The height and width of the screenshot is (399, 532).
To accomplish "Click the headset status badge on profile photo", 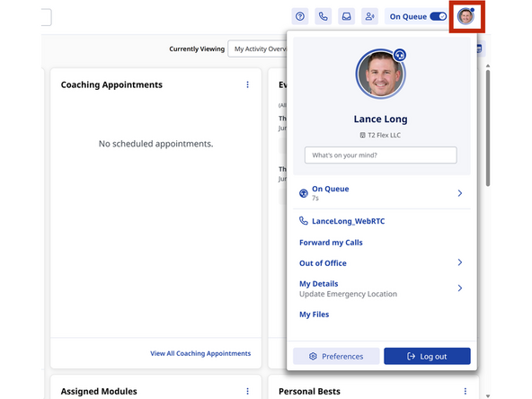I will point(400,55).
